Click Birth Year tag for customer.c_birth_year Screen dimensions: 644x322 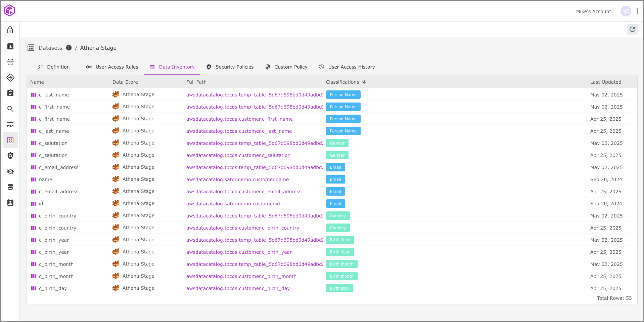coord(340,252)
